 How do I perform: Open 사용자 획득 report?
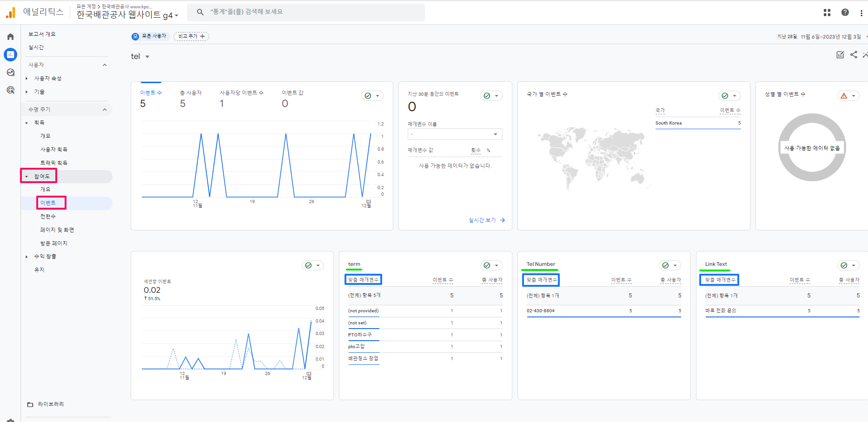[54, 150]
